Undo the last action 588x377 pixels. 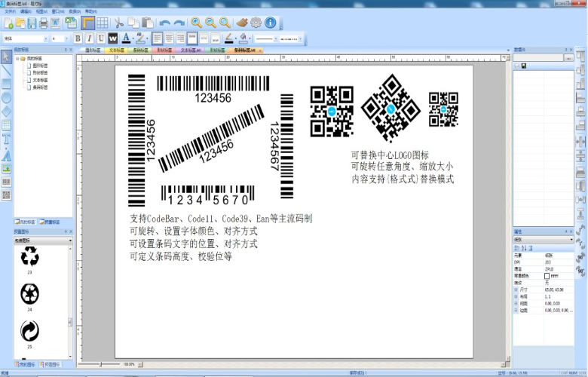point(164,23)
